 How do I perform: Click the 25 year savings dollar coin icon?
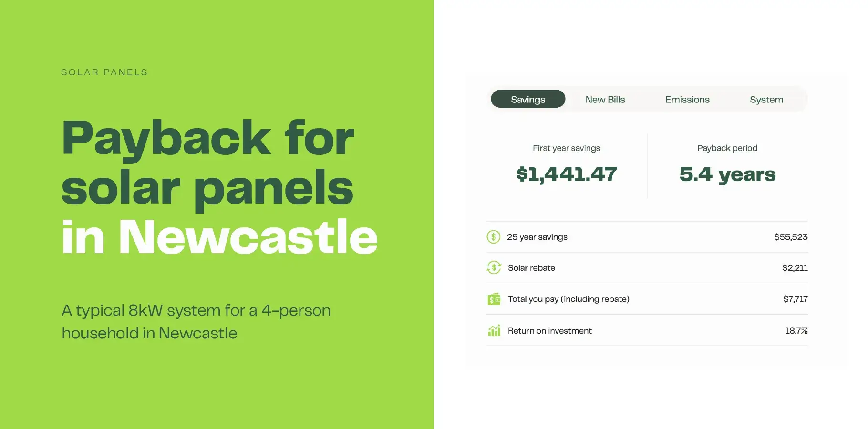(493, 237)
